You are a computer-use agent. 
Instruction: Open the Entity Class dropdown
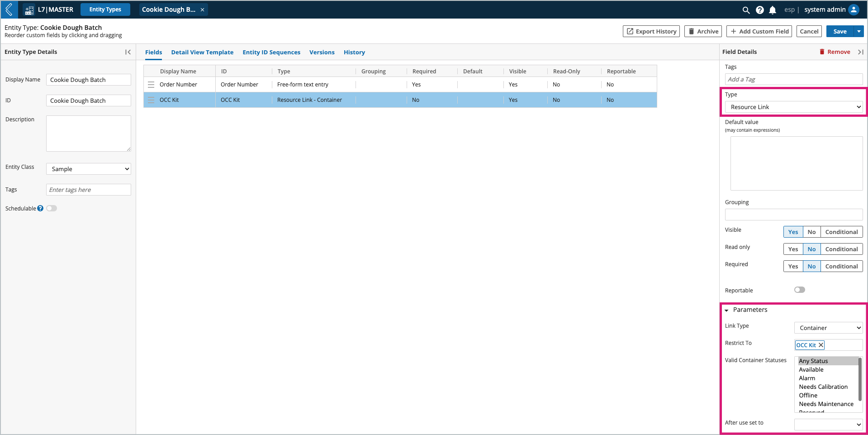pos(89,169)
